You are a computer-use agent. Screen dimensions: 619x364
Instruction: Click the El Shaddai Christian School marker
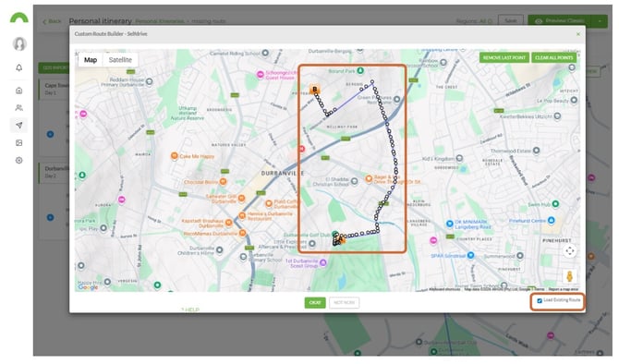354,181
